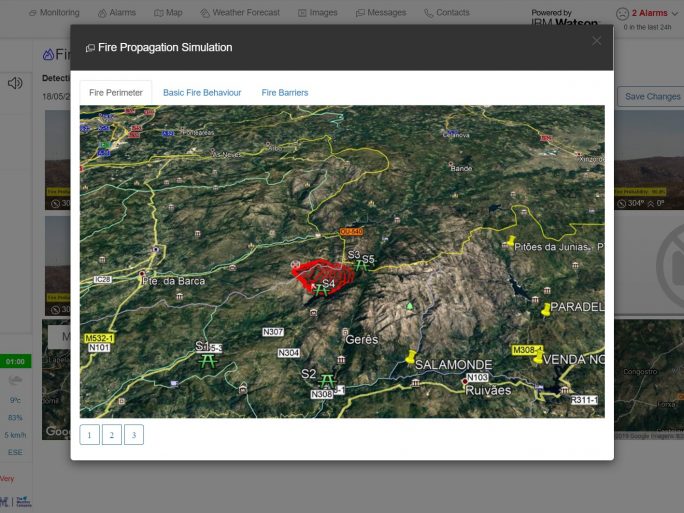The width and height of the screenshot is (684, 513).
Task: Open the Monitoring menu item
Action: [54, 13]
